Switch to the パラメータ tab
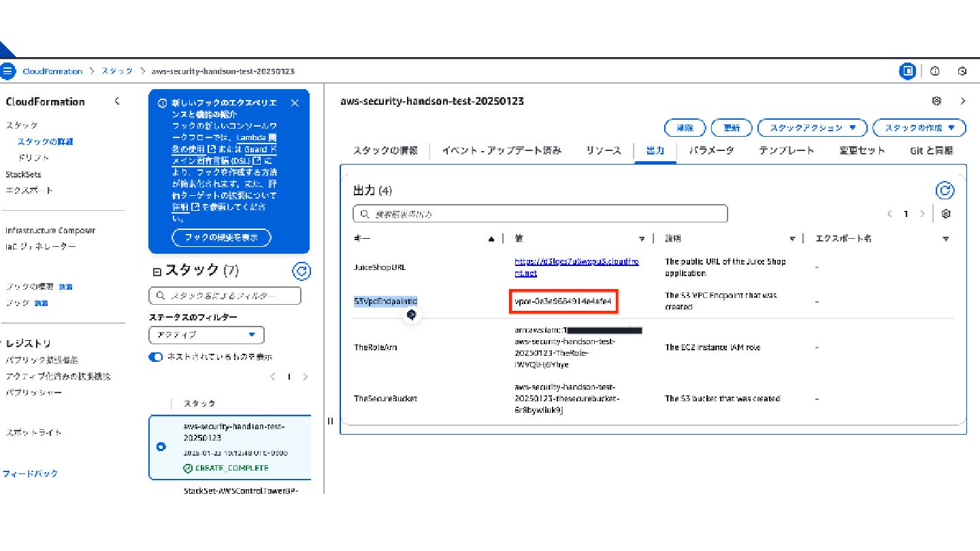The width and height of the screenshot is (980, 551). 711,150
